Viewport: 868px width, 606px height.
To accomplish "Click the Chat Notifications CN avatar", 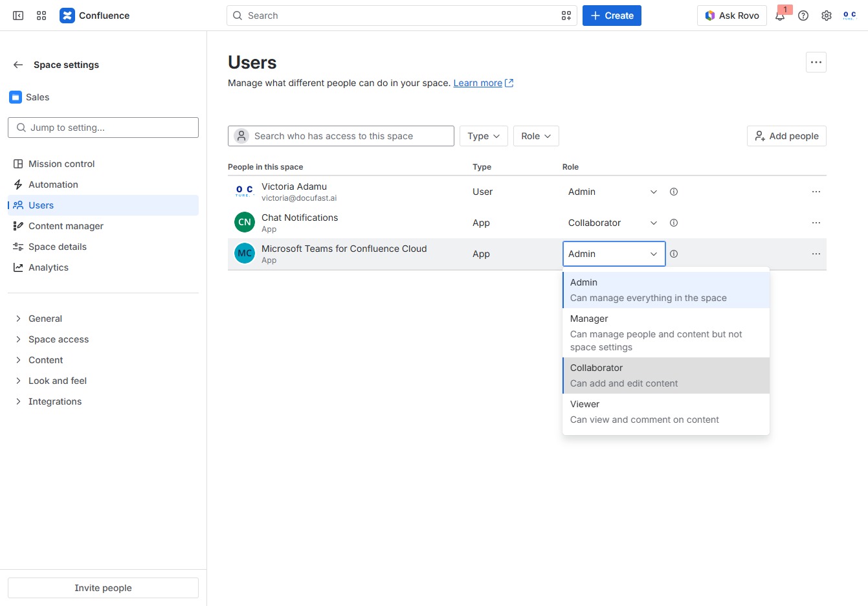I will click(245, 222).
